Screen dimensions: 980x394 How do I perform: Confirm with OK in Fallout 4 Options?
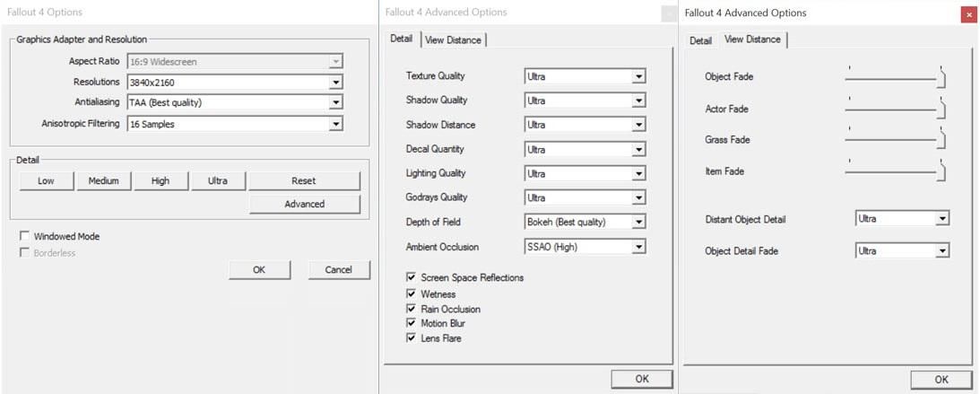(x=259, y=269)
